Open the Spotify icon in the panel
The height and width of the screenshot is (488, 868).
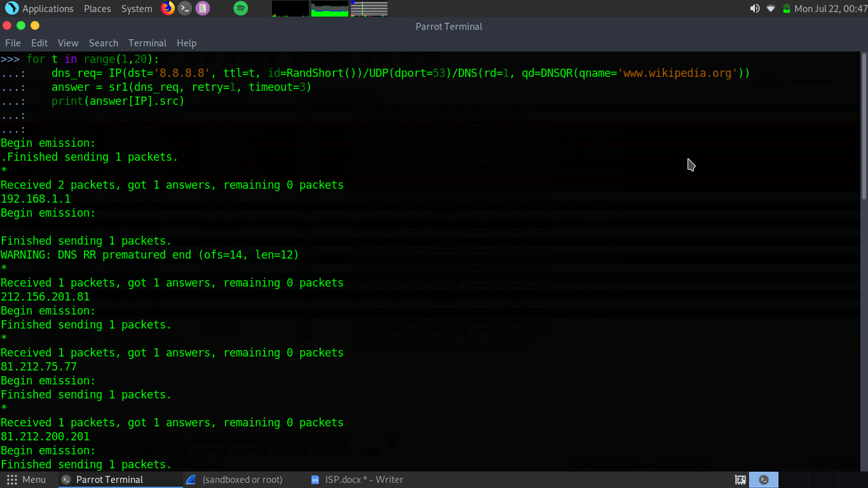240,8
